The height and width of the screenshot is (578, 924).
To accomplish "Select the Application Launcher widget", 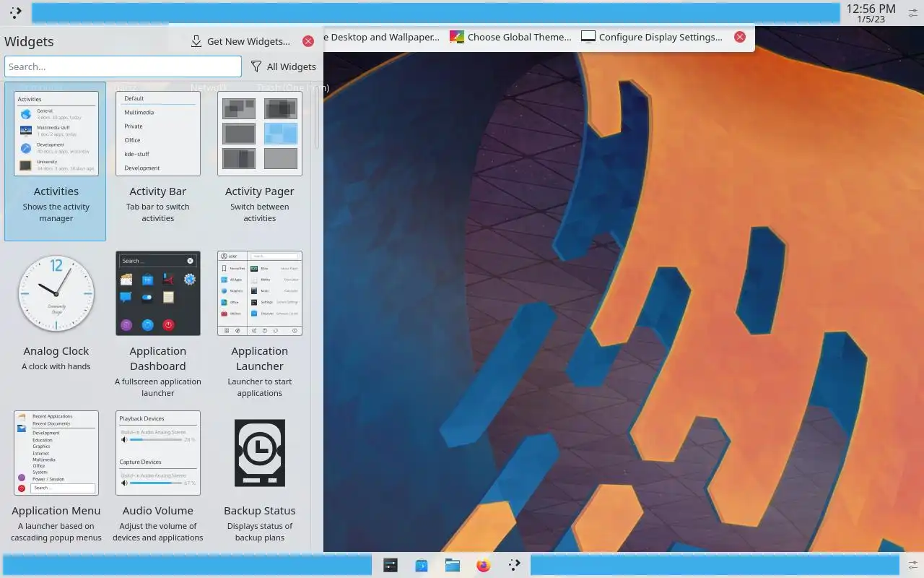I will (259, 322).
